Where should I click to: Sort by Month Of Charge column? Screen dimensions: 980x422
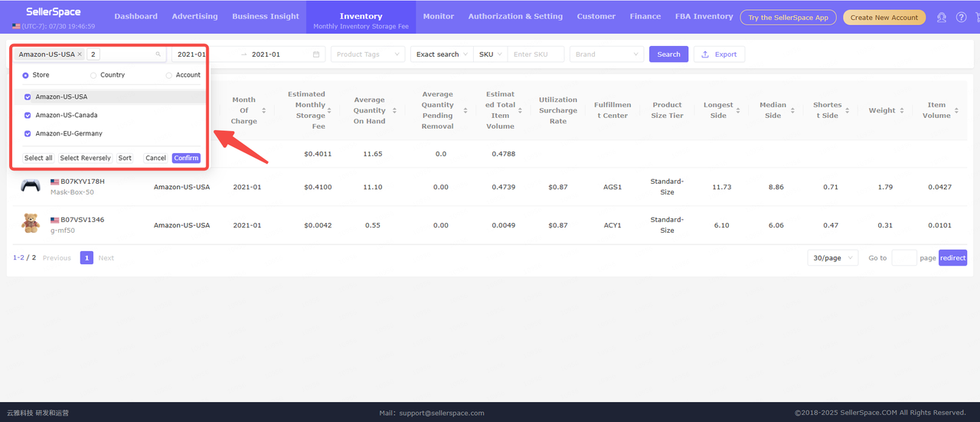click(x=263, y=110)
